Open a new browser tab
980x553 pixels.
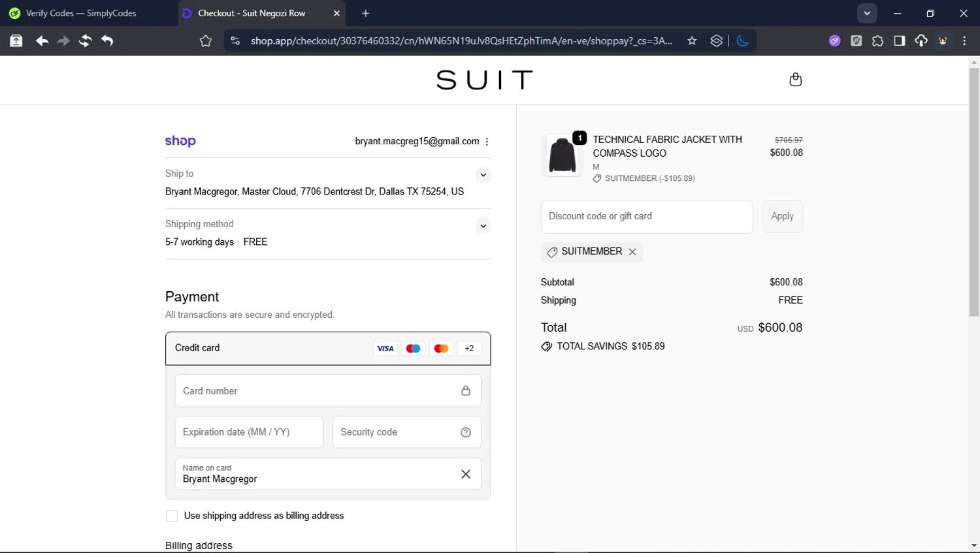tap(365, 13)
